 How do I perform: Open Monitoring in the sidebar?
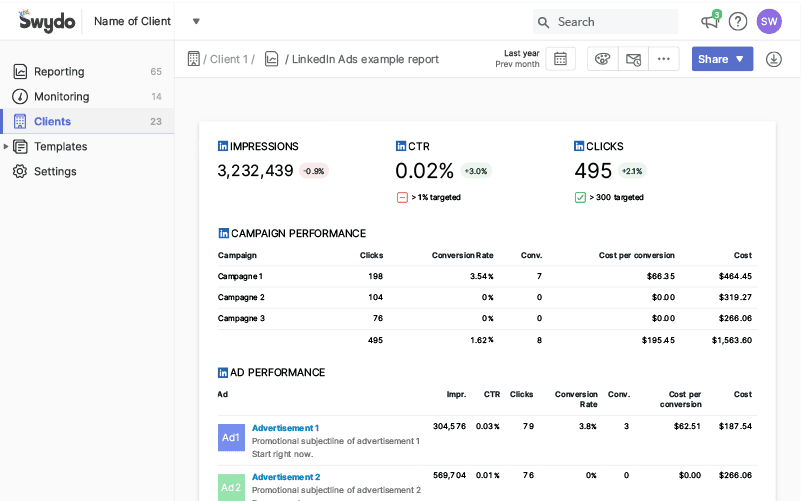click(61, 97)
